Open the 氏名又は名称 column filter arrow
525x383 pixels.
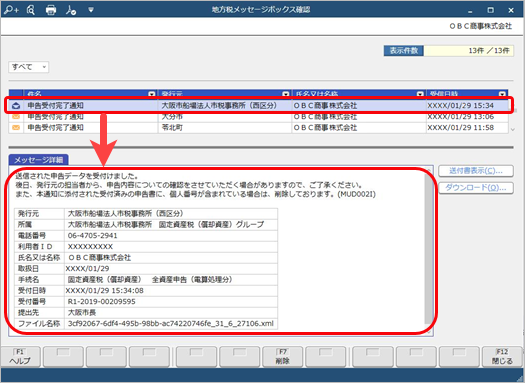click(x=420, y=94)
